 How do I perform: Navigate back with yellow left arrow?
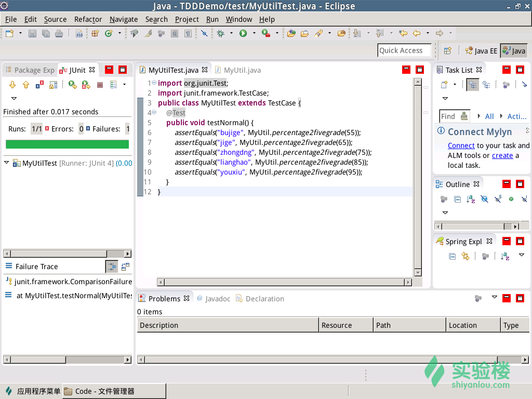(x=417, y=33)
